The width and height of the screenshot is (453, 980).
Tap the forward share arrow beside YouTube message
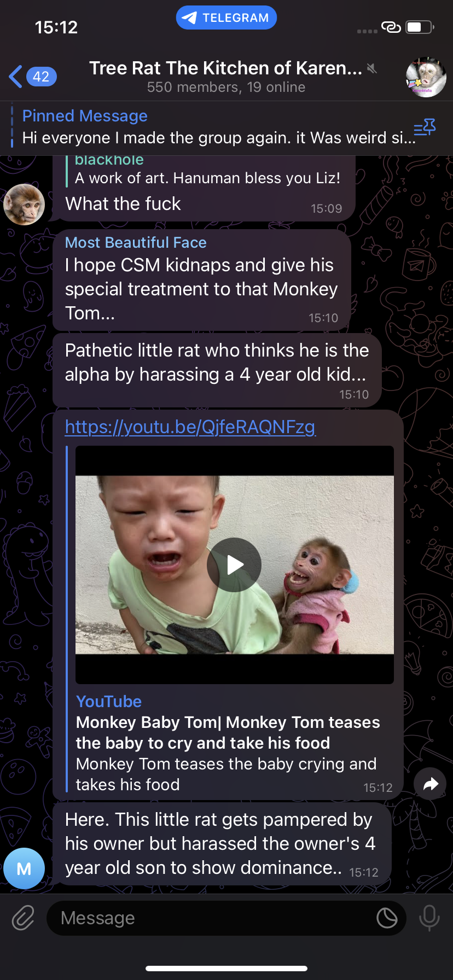click(x=431, y=784)
